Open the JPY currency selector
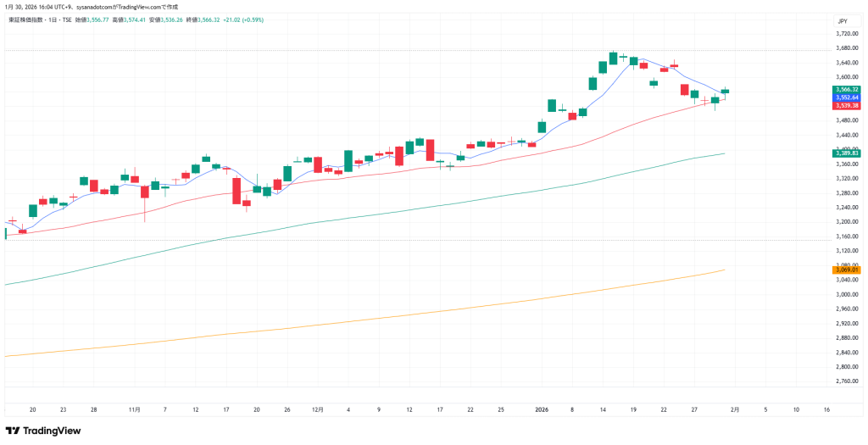868x445 pixels. [843, 20]
